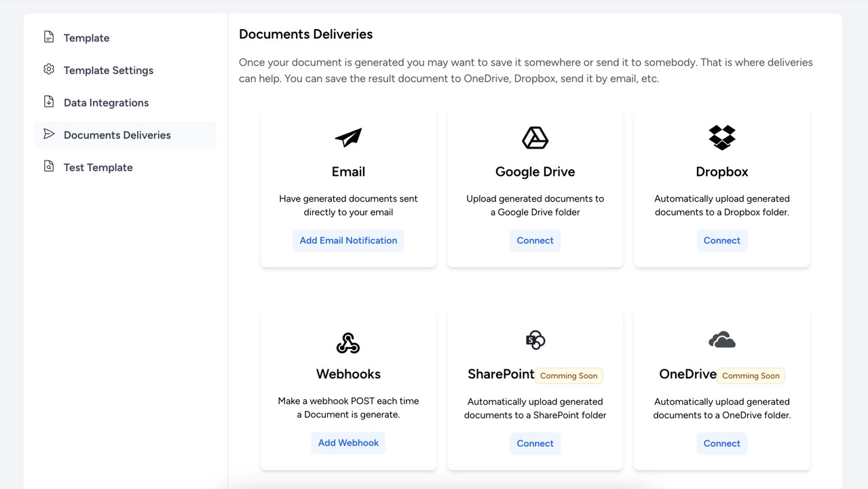Click the Webhooks logo icon

click(348, 343)
